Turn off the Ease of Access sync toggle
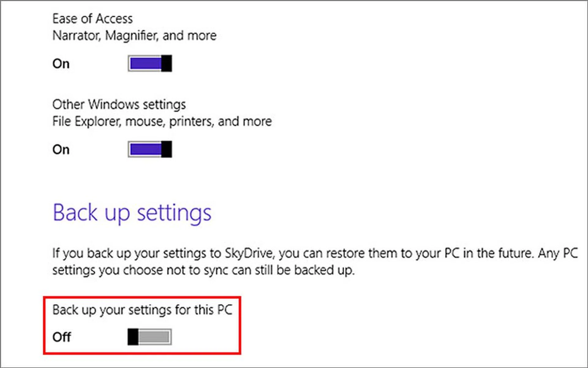Screen dimensions: 588x368 150,63
